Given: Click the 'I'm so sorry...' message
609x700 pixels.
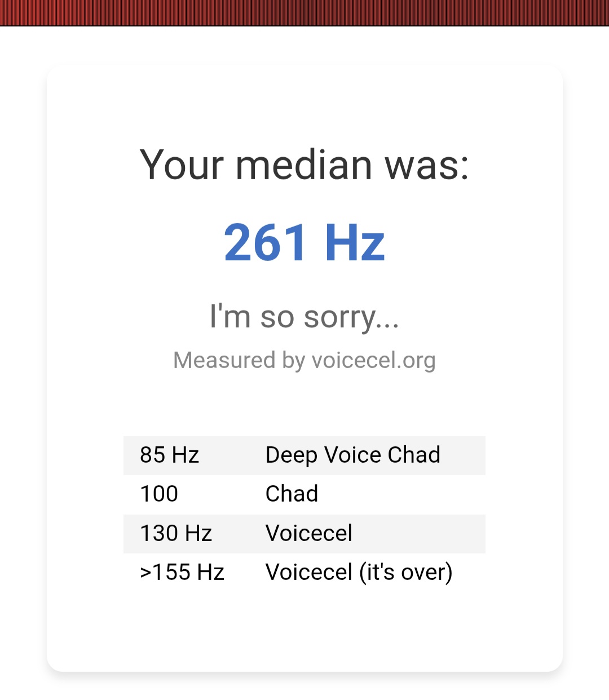Looking at the screenshot, I should pyautogui.click(x=304, y=316).
